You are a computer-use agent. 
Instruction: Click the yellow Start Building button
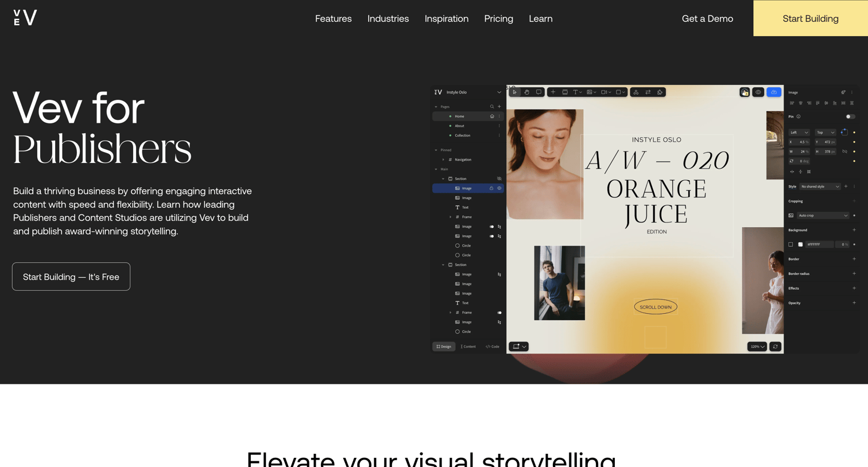tap(811, 18)
